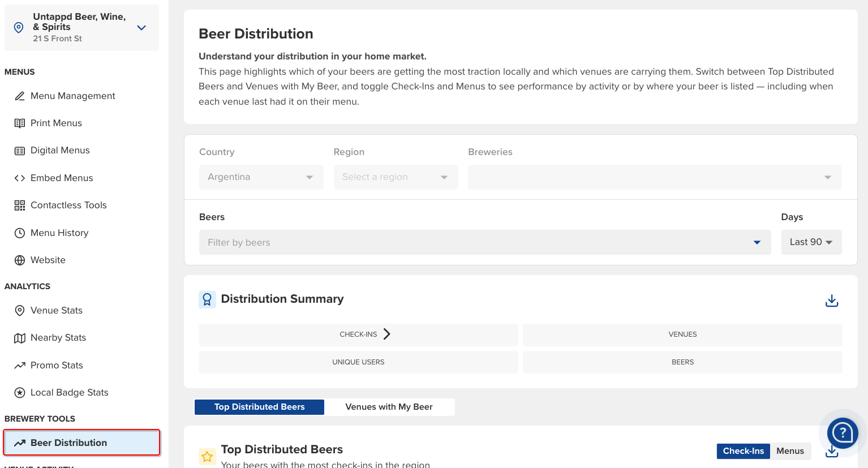This screenshot has height=468, width=868.
Task: Switch the toggle to Menus view
Action: pos(790,451)
